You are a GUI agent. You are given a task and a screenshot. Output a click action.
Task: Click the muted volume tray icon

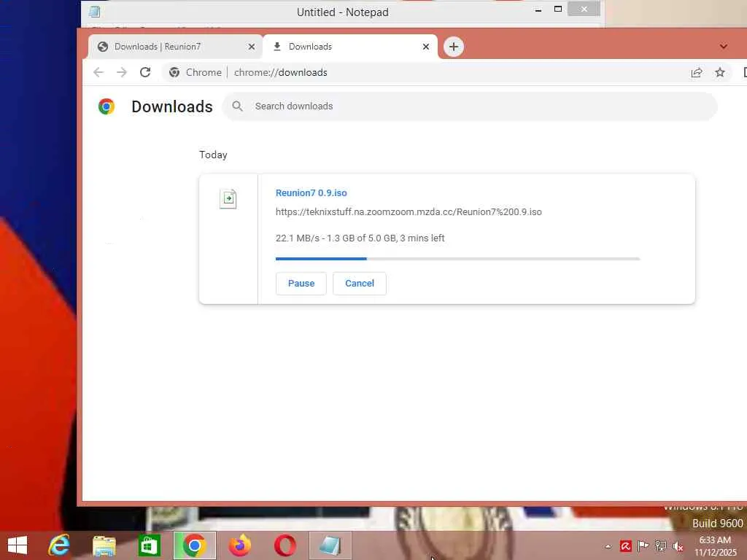click(678, 546)
